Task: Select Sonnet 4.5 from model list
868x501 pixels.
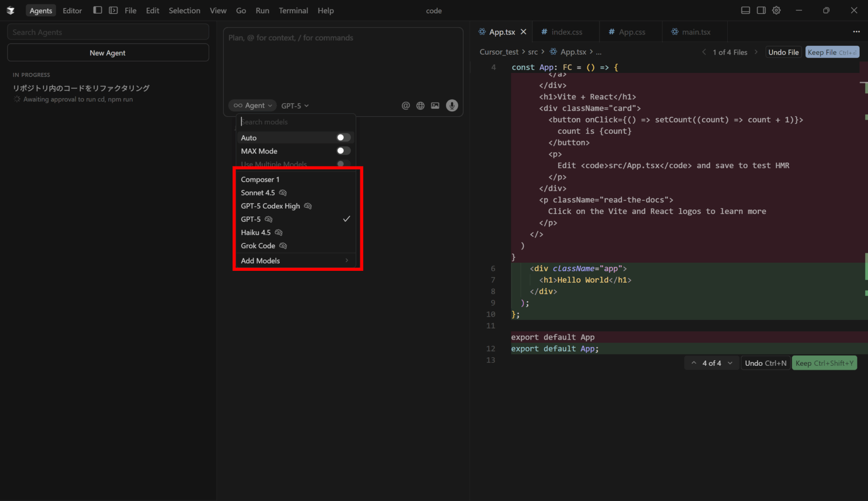Action: (x=258, y=193)
